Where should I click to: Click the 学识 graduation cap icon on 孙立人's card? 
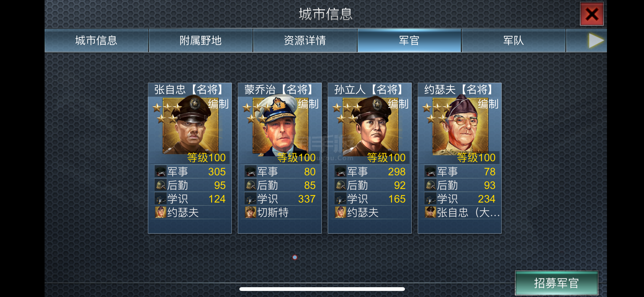tap(340, 199)
